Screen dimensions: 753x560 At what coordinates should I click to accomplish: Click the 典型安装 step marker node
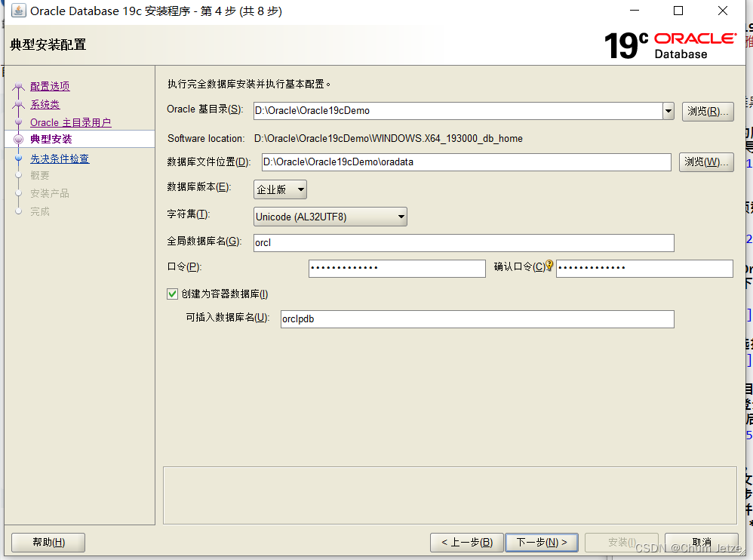point(17,138)
